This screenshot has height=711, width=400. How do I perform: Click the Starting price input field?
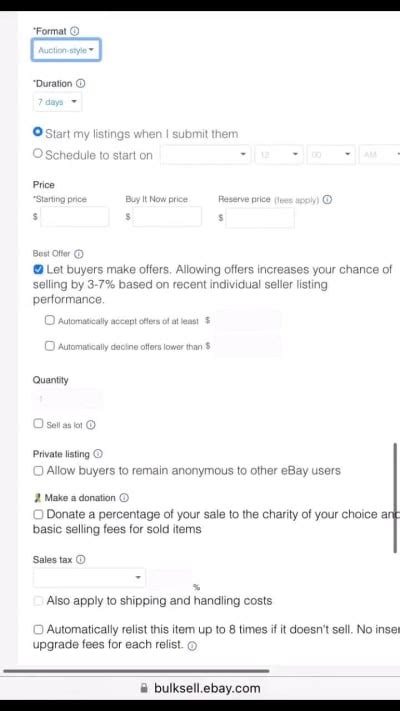click(x=74, y=217)
